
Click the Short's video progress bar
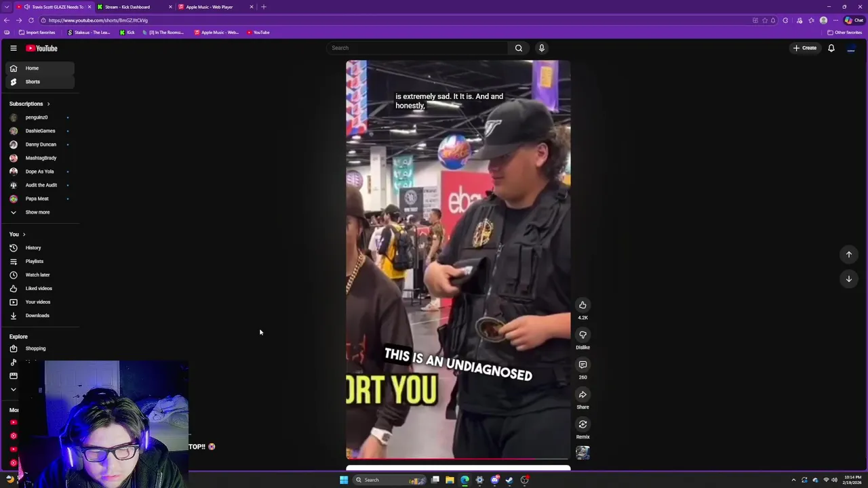[x=458, y=459]
